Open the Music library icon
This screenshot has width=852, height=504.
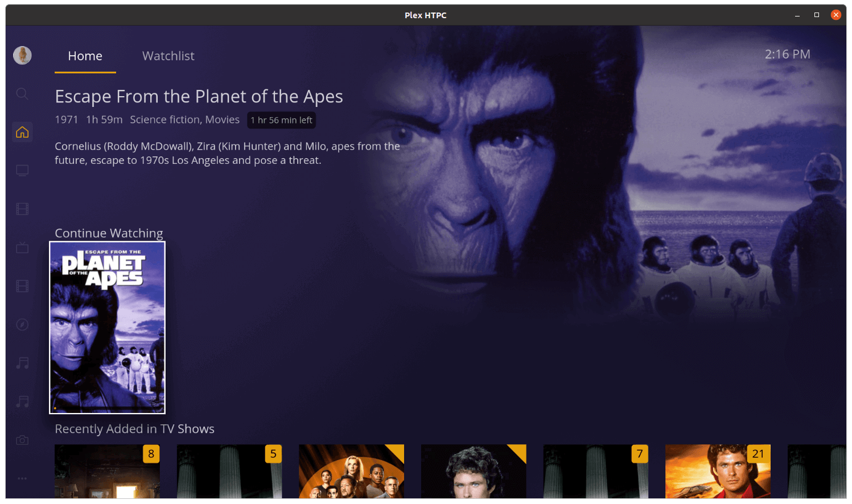[x=22, y=362]
